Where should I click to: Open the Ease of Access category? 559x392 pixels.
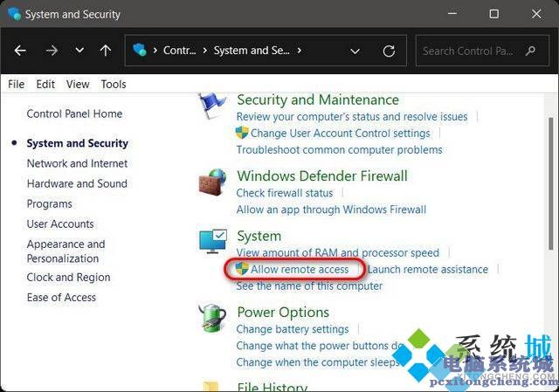coord(61,298)
